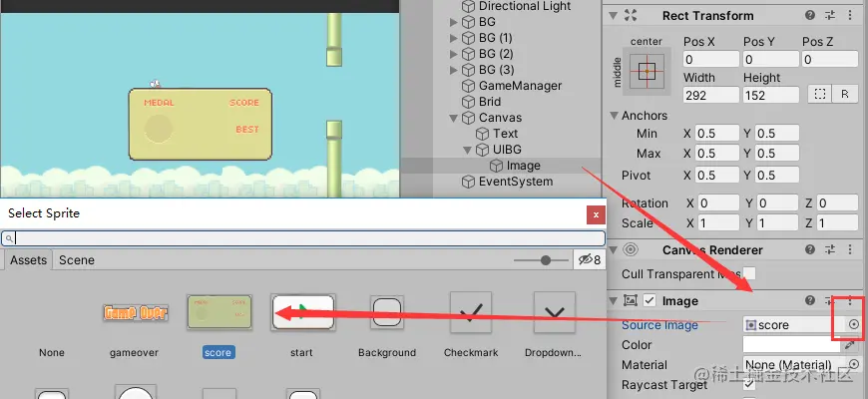
Task: Click the Source Image label
Action: 659,325
